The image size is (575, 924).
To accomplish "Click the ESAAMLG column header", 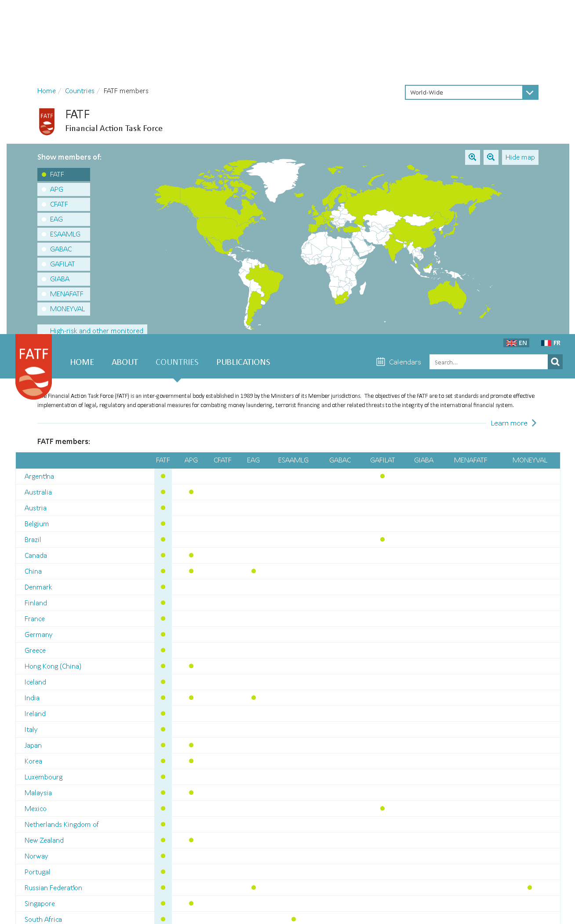I will [293, 460].
